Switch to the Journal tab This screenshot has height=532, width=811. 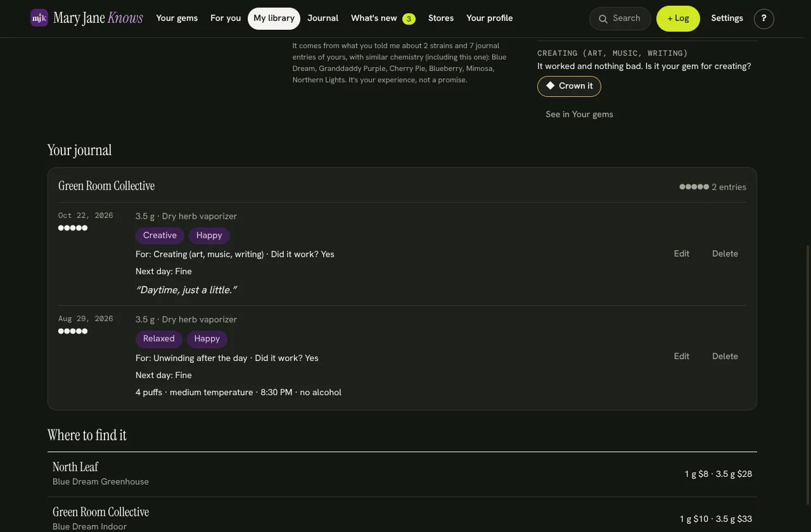[x=322, y=18]
